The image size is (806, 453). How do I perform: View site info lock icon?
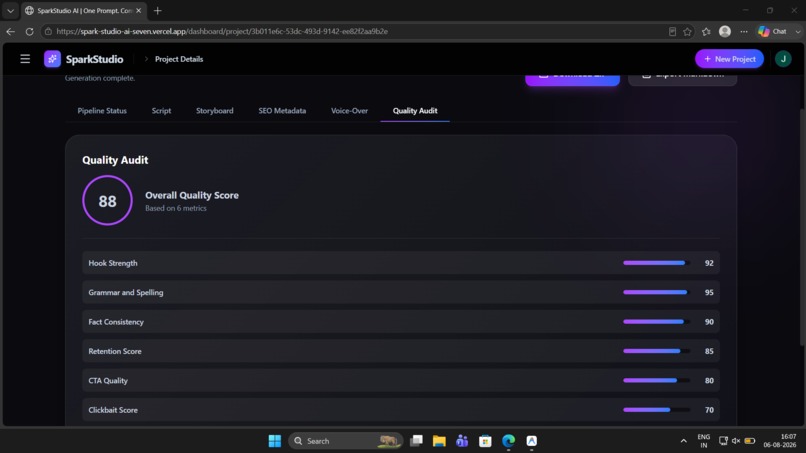tap(48, 31)
